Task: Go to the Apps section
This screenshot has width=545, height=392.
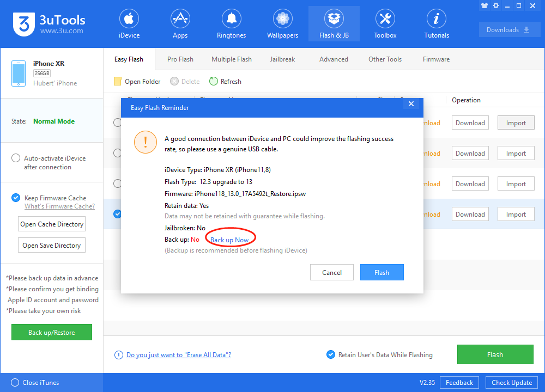Action: [x=180, y=24]
